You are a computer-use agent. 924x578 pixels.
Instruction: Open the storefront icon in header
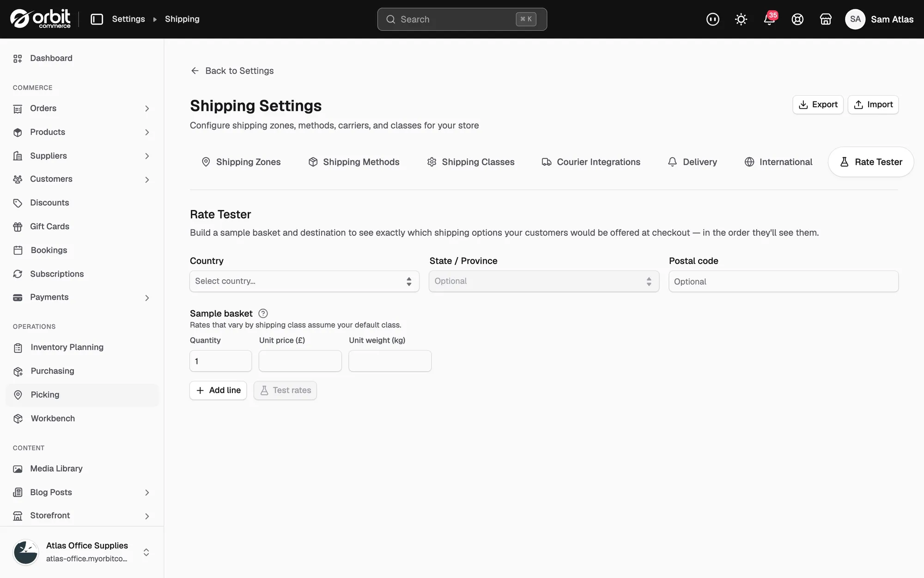pyautogui.click(x=826, y=19)
